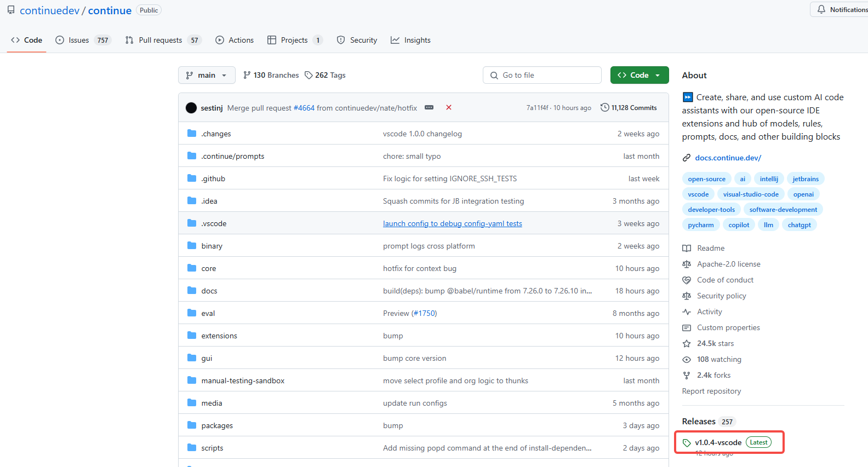Open the Issues tab
Image resolution: width=868 pixels, height=467 pixels.
click(x=83, y=40)
